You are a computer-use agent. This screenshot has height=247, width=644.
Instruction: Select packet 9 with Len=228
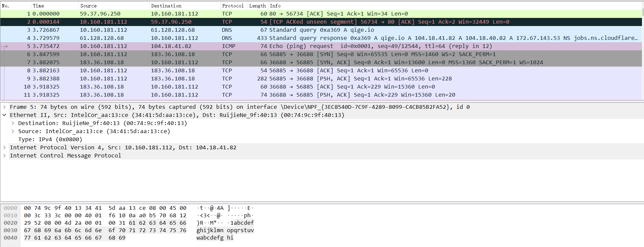321,79
